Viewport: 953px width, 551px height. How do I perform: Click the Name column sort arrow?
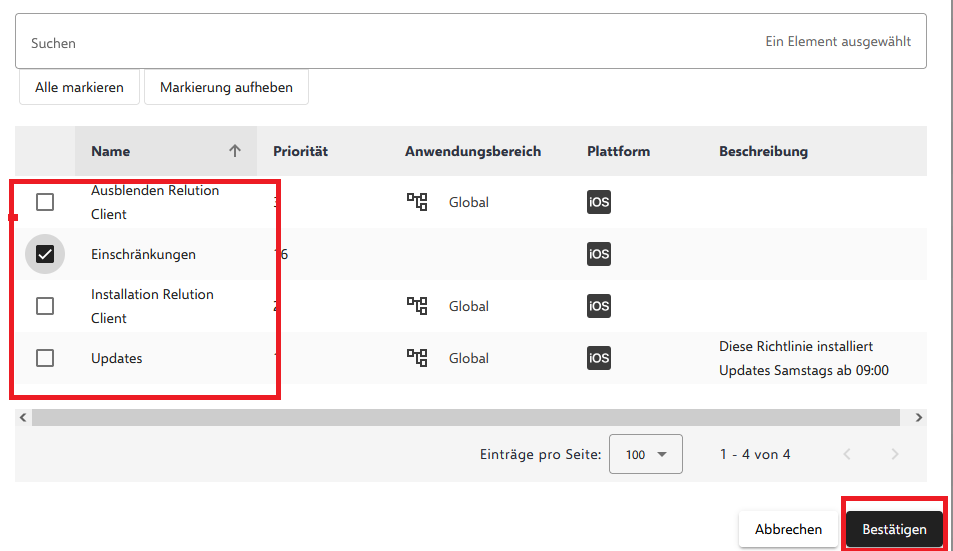click(x=235, y=151)
